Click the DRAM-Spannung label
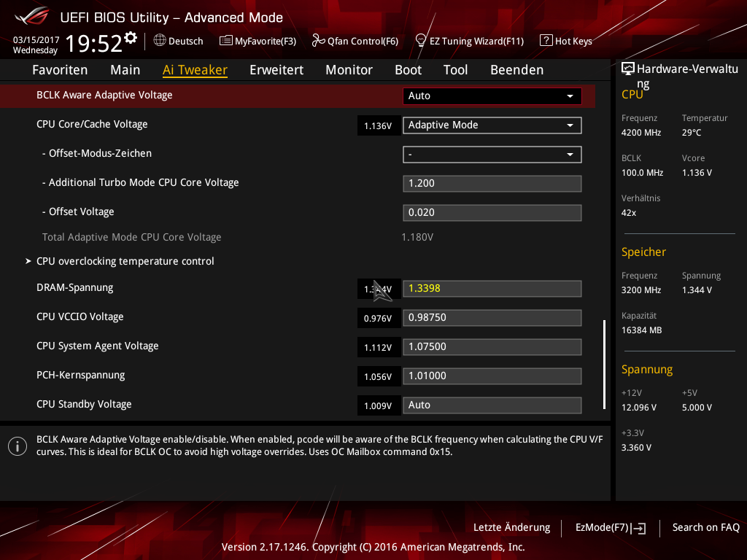747x560 pixels. 75,287
